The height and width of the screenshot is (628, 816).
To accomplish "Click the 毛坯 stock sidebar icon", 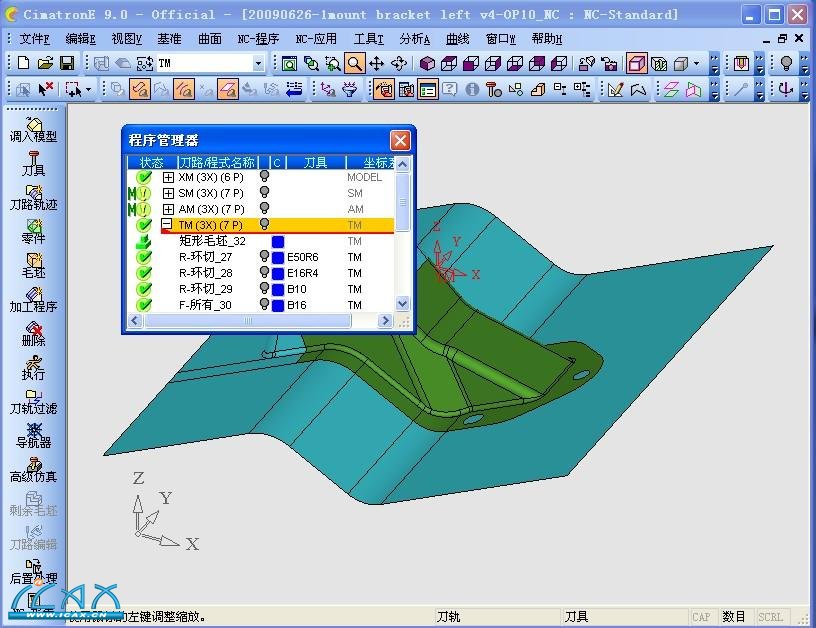I will (33, 266).
